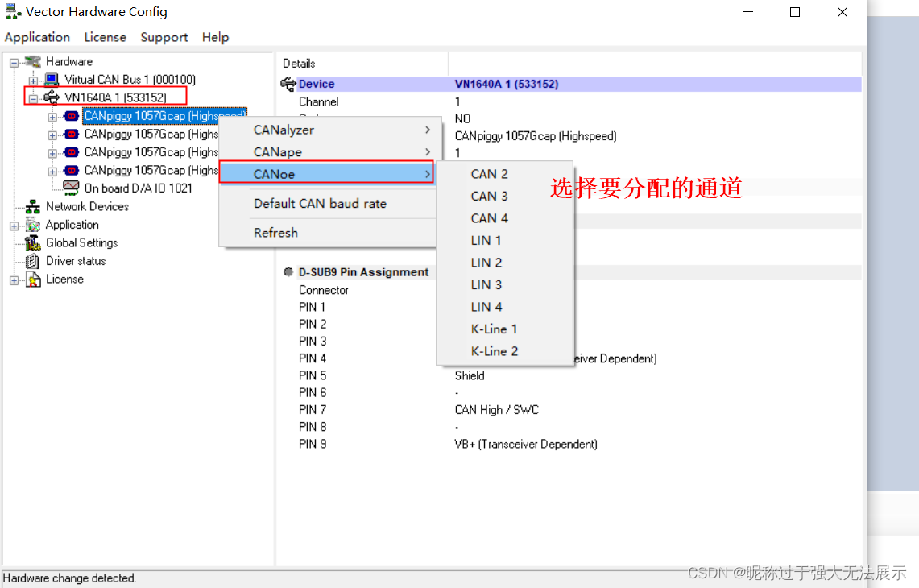Collapse the VN1640A 1 (533152) node
Screen dimensions: 919x588
point(33,98)
